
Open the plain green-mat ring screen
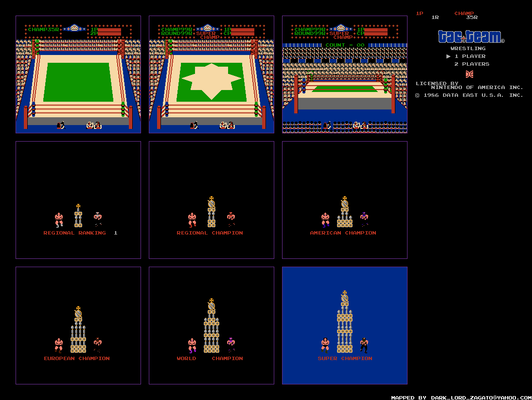tap(78, 74)
